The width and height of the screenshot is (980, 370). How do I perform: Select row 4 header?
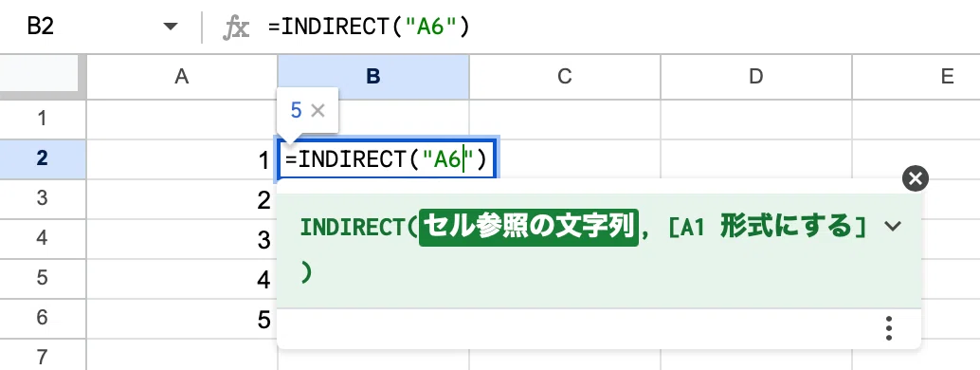click(43, 238)
